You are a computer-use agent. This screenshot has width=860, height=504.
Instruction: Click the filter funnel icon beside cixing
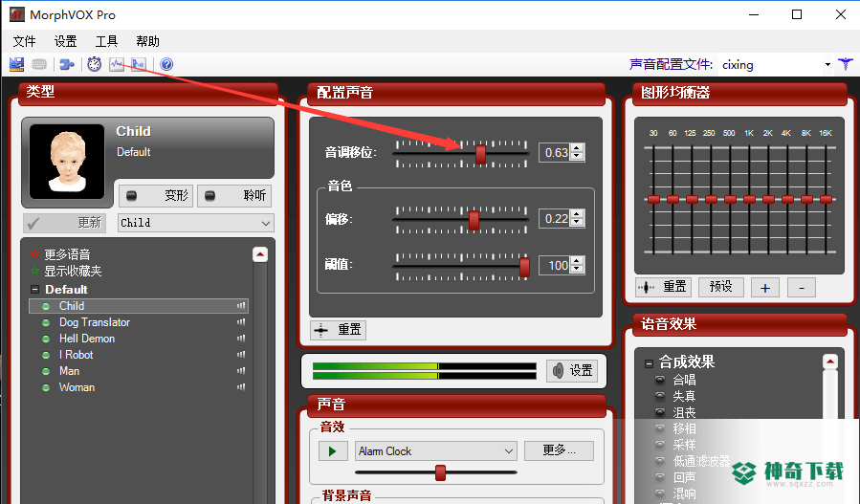[846, 64]
